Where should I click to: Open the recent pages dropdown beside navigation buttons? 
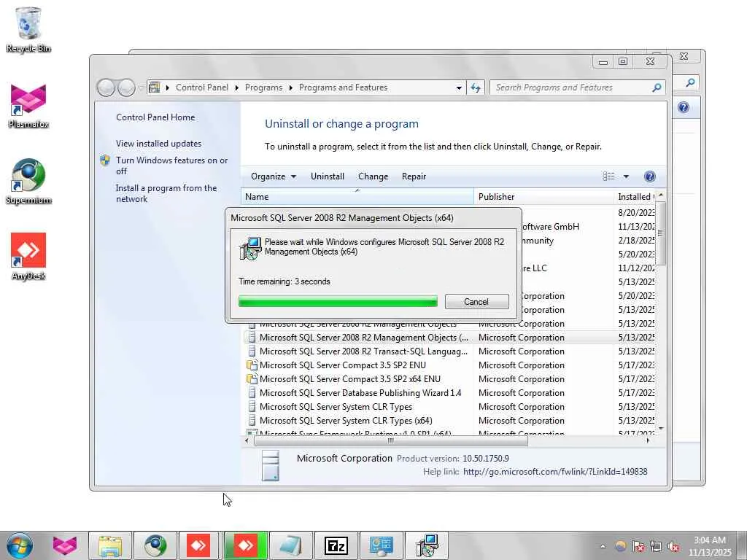pos(141,87)
